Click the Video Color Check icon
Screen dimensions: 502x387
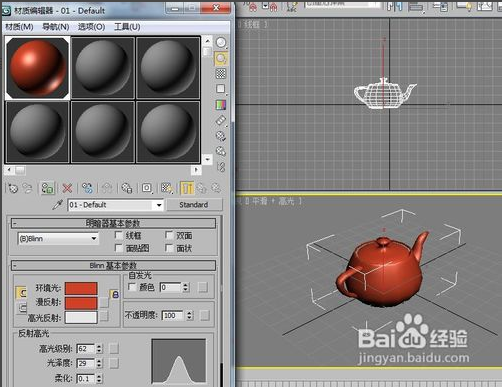point(221,105)
